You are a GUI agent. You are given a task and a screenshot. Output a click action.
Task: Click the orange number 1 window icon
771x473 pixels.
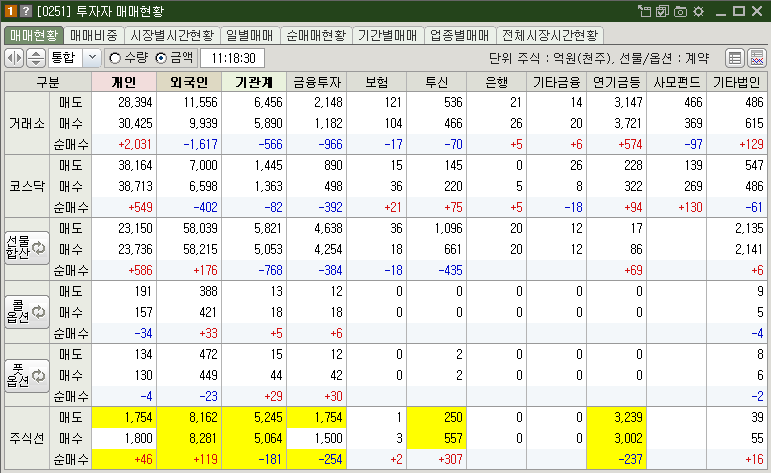coord(10,11)
